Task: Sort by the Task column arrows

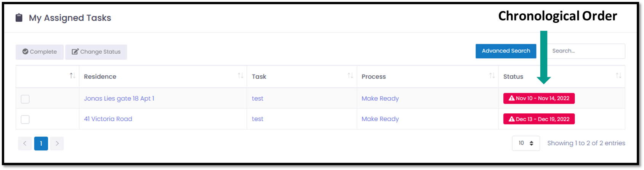Action: click(350, 76)
